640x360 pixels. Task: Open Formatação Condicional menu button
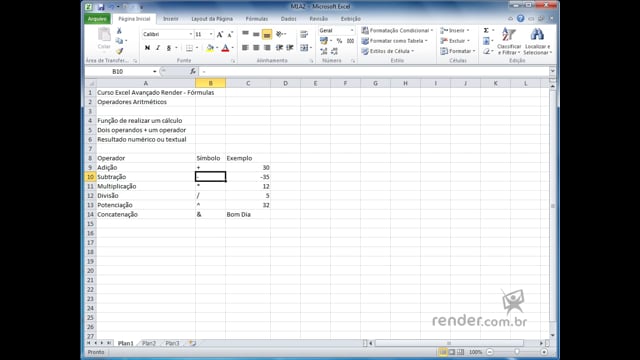[398, 31]
